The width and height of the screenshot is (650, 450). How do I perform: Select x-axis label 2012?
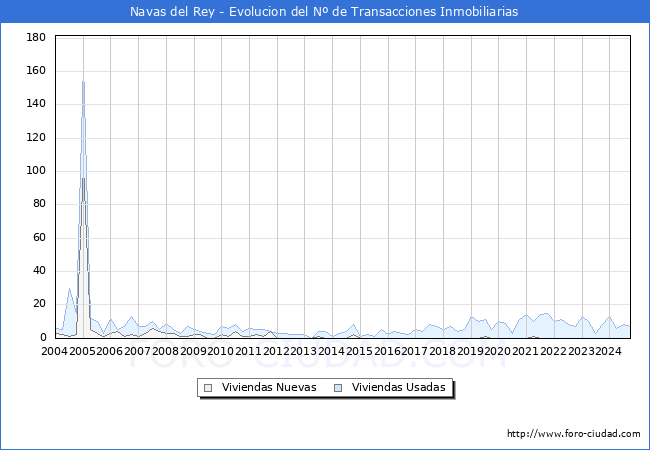[x=276, y=351]
